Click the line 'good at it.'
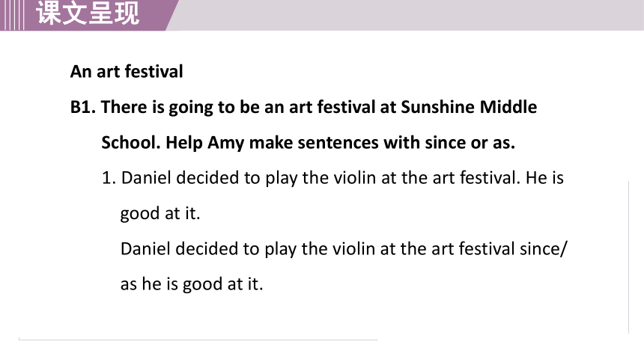The image size is (644, 362). coord(160,214)
